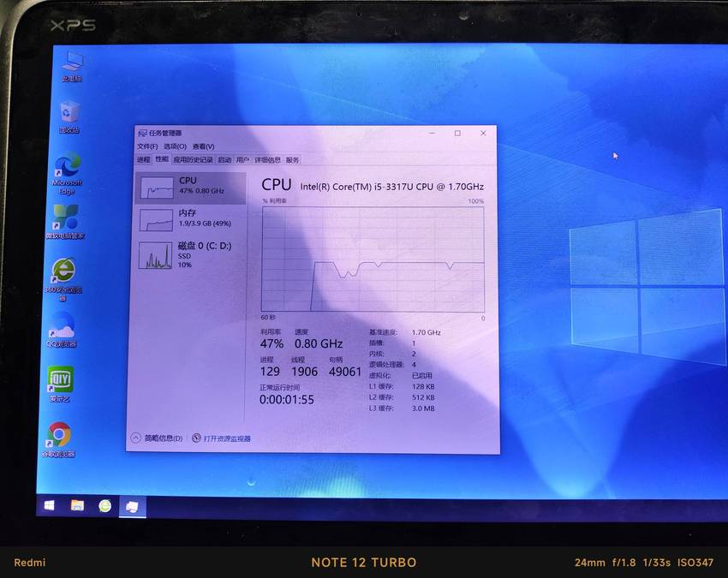728x578 pixels.
Task: Open the 文件(F) menu
Action: [x=147, y=146]
